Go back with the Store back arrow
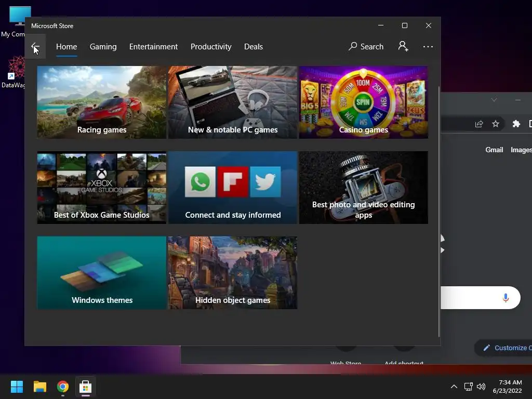 tap(35, 46)
